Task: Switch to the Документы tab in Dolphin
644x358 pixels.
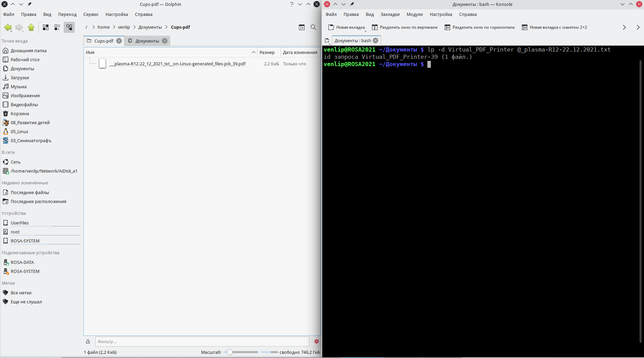Action: tap(147, 41)
